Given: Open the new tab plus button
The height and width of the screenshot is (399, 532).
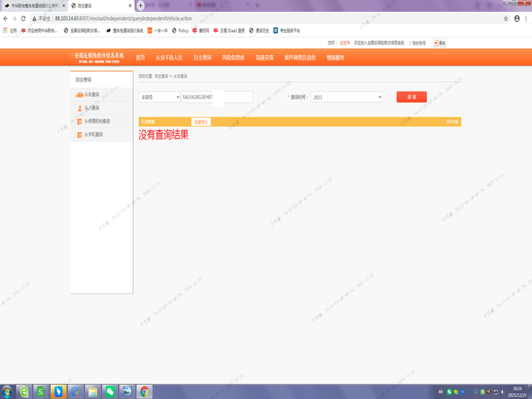Looking at the screenshot, I should [x=140, y=5].
